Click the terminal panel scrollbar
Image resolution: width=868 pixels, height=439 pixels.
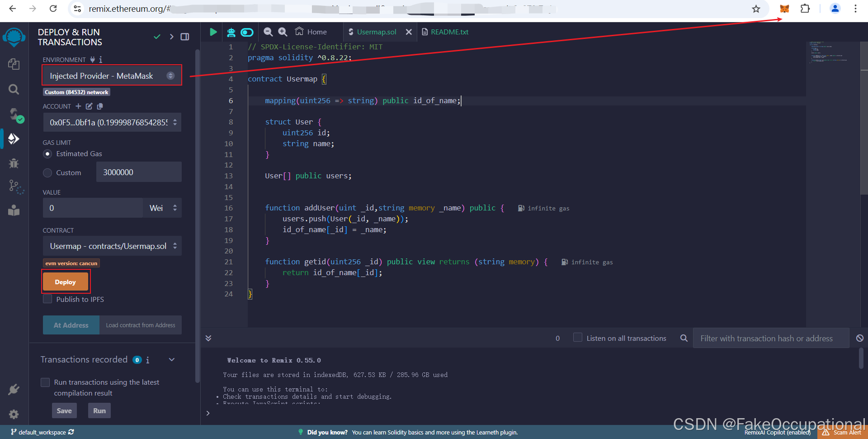(861, 358)
